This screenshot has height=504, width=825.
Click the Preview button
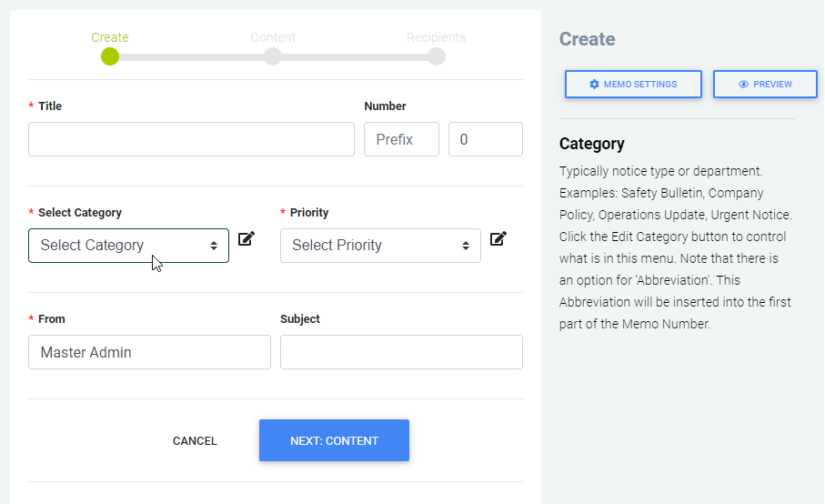tap(765, 85)
